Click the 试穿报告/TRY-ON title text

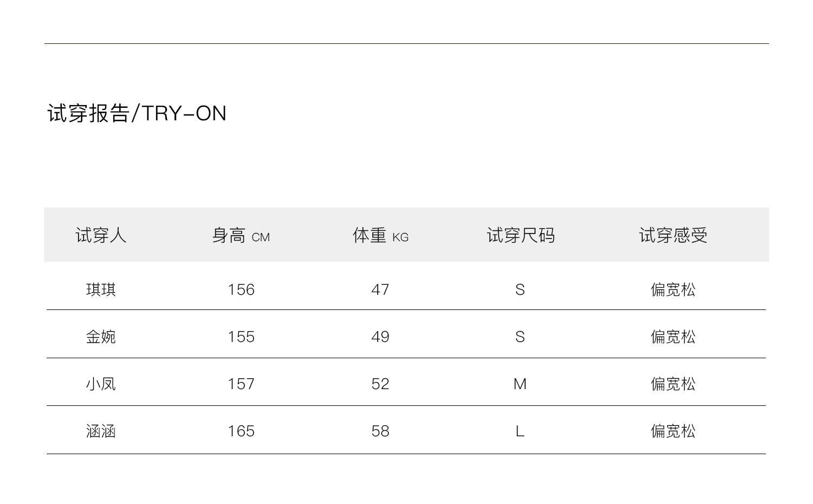(x=137, y=113)
